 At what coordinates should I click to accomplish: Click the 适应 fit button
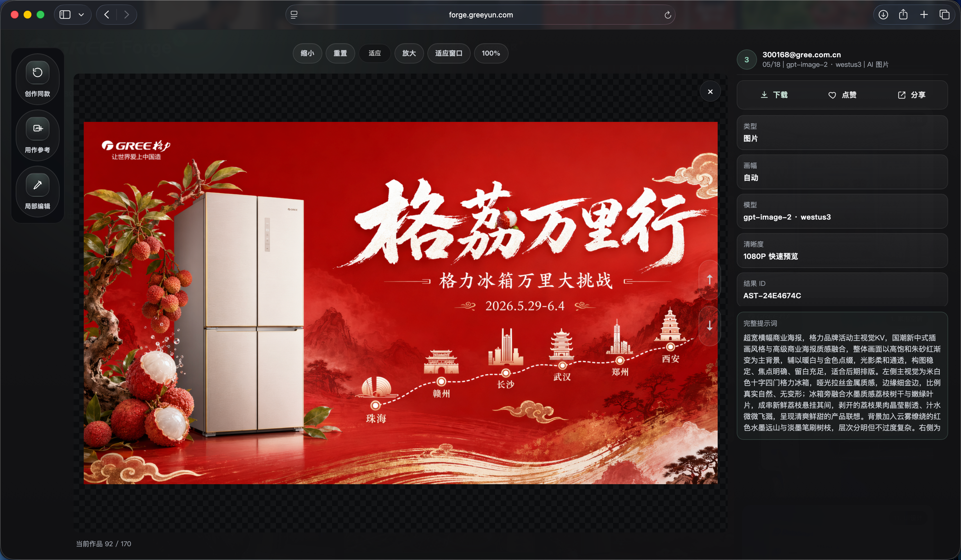click(375, 53)
